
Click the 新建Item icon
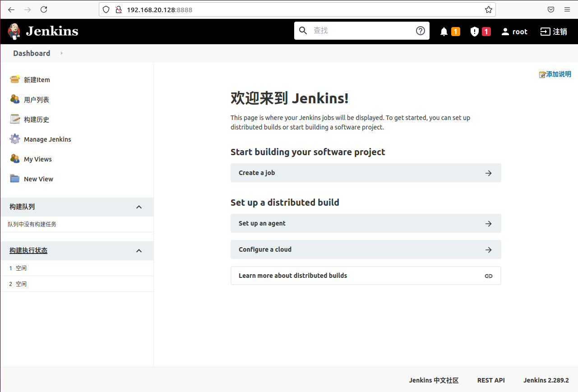(x=15, y=79)
